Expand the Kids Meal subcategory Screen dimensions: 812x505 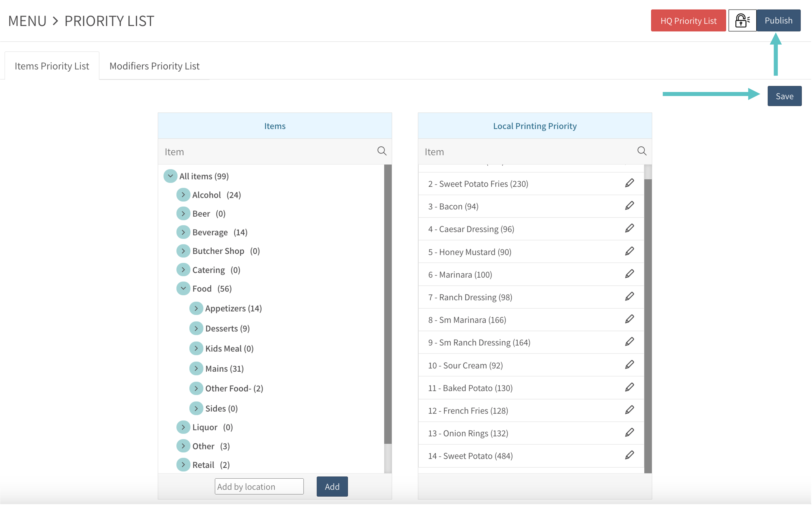point(196,348)
